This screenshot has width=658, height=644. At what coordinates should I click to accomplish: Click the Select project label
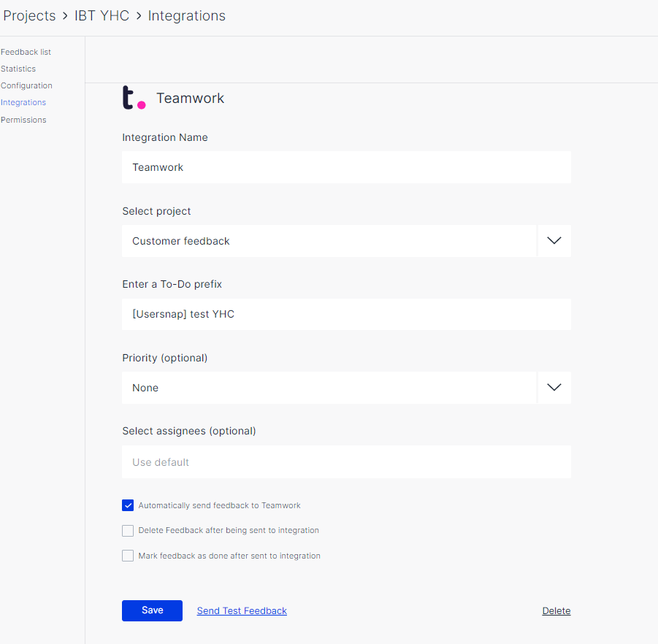[x=156, y=211]
